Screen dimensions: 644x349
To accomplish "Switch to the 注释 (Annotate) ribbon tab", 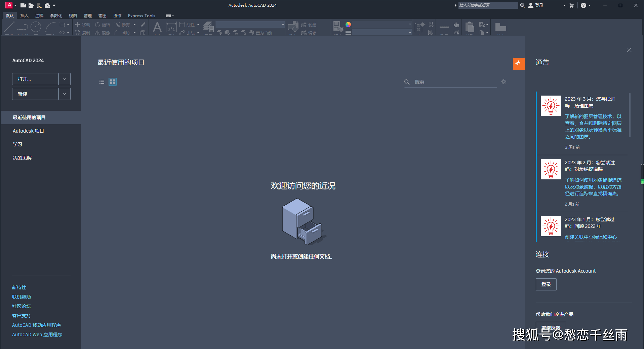I will tap(39, 16).
